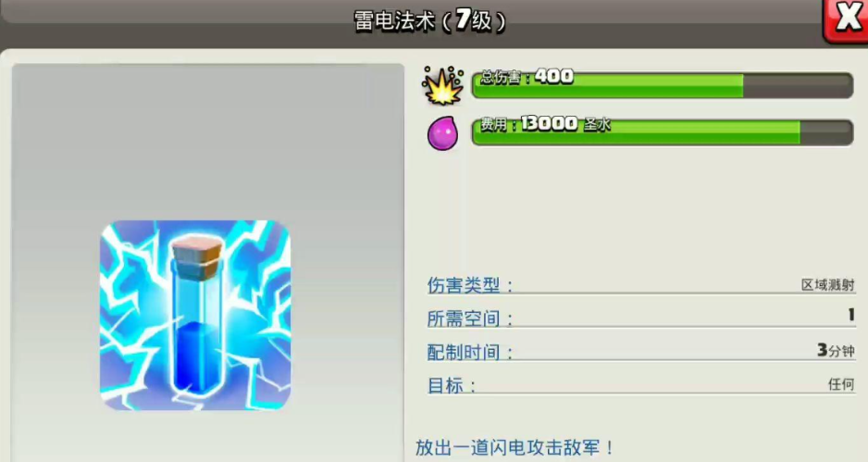Click the housing space value 1

point(851,315)
